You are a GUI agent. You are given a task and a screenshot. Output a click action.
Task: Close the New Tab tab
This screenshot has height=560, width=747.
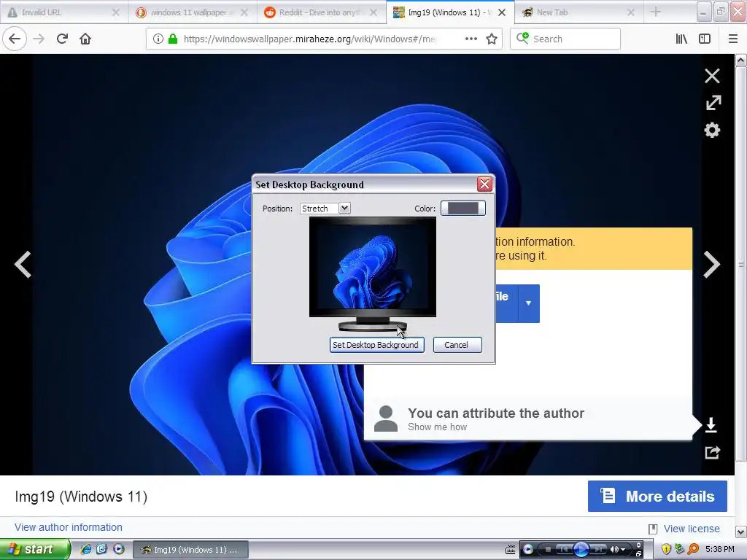click(631, 12)
